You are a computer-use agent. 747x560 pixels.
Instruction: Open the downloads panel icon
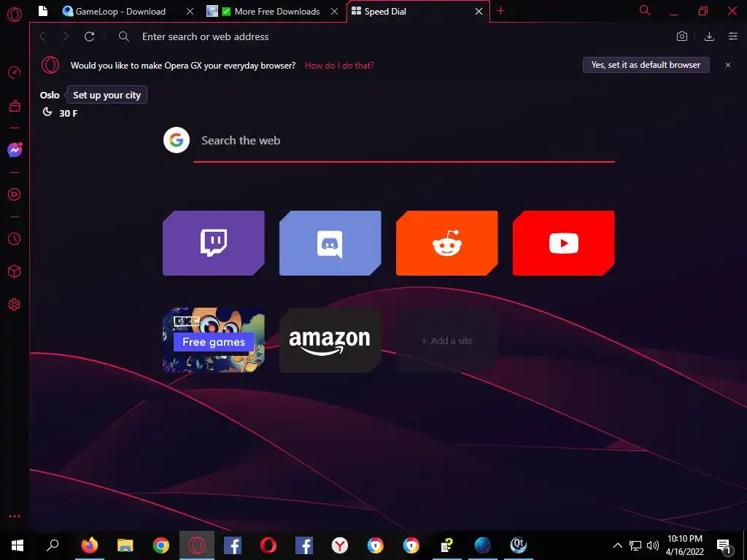pos(709,36)
